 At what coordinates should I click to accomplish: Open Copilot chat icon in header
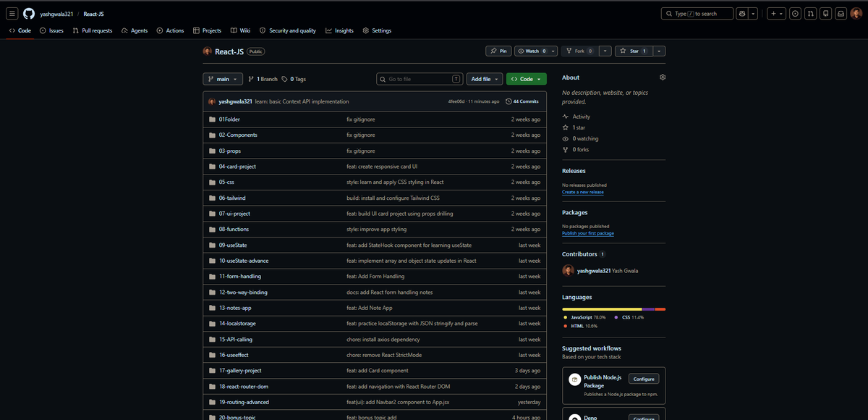(742, 14)
